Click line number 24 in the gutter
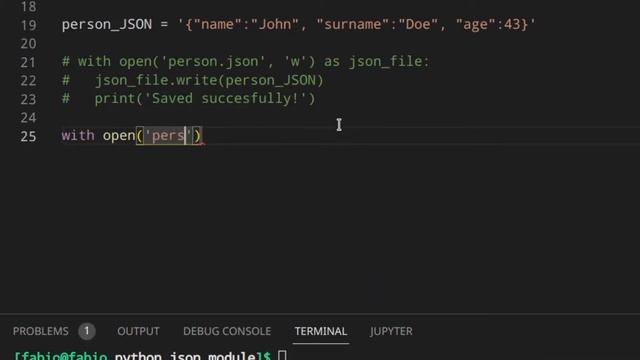The image size is (640, 360). tap(28, 118)
